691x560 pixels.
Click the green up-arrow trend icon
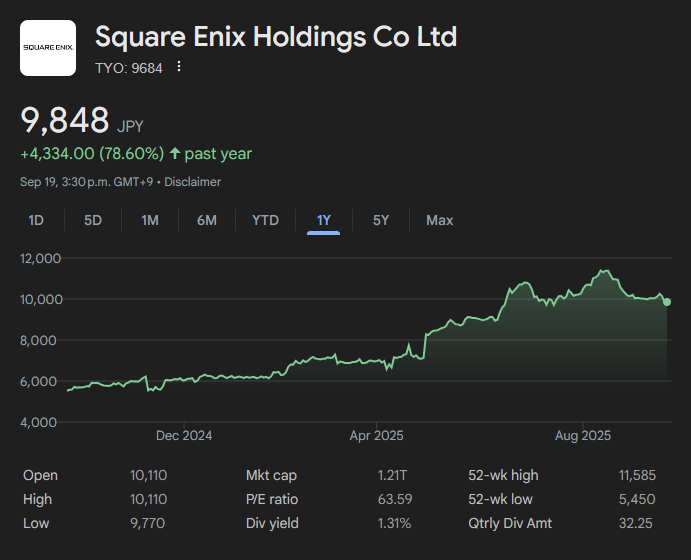(x=175, y=153)
